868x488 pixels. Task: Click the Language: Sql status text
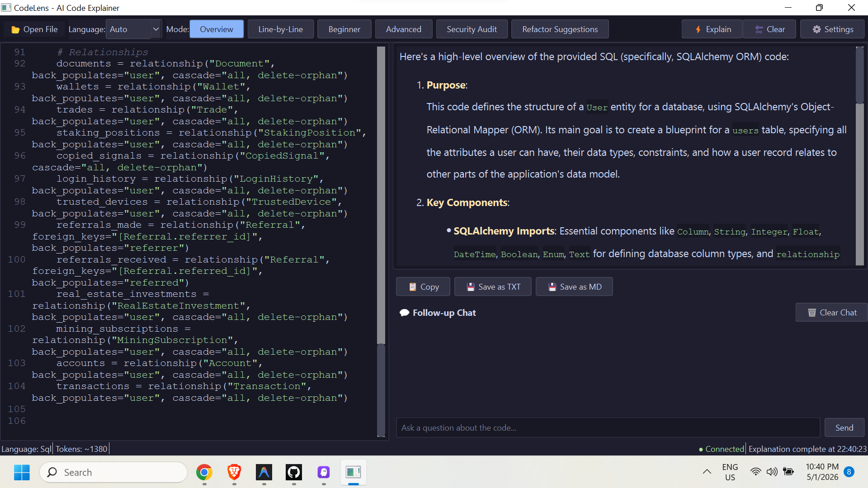26,449
